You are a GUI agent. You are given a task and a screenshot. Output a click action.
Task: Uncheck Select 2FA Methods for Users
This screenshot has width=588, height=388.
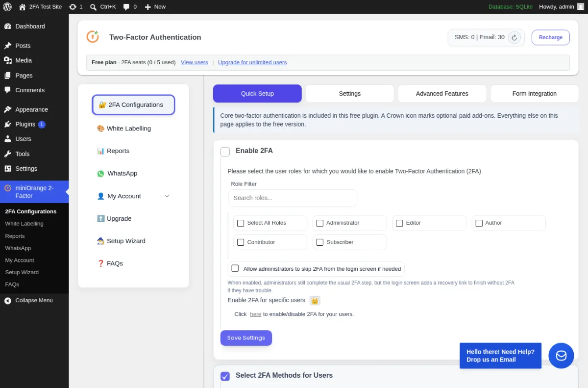(x=225, y=376)
